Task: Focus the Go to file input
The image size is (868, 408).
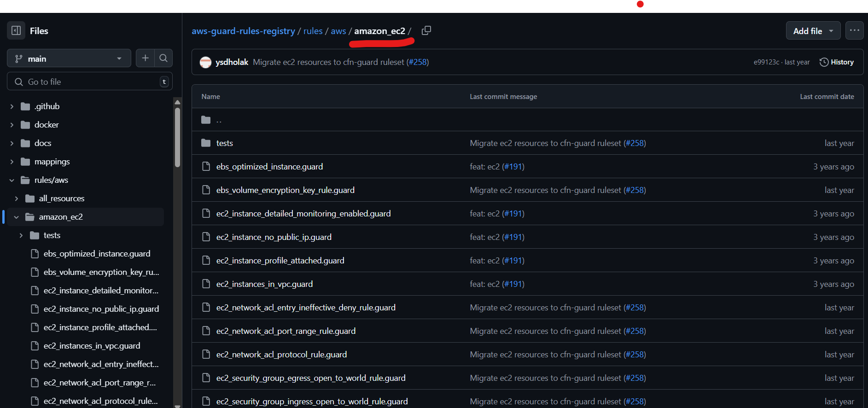Action: [x=90, y=82]
